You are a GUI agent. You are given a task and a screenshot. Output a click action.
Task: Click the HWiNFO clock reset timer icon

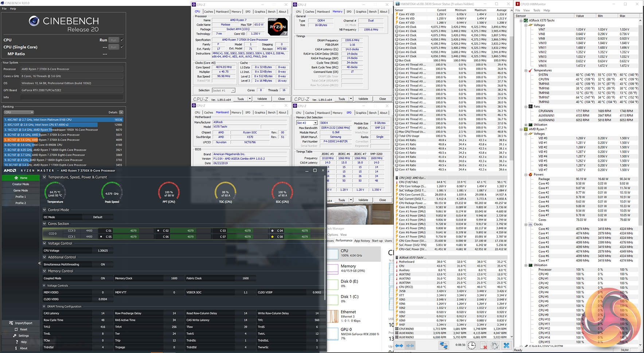(x=472, y=345)
